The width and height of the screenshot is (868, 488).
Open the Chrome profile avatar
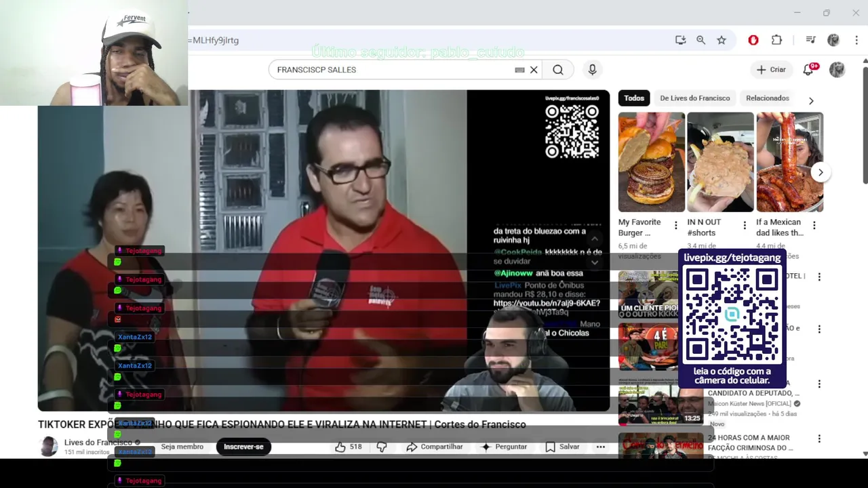tap(833, 40)
